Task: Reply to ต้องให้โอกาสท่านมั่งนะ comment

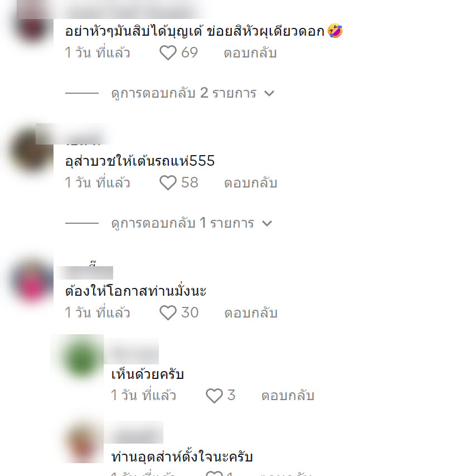Action: pyautogui.click(x=251, y=313)
